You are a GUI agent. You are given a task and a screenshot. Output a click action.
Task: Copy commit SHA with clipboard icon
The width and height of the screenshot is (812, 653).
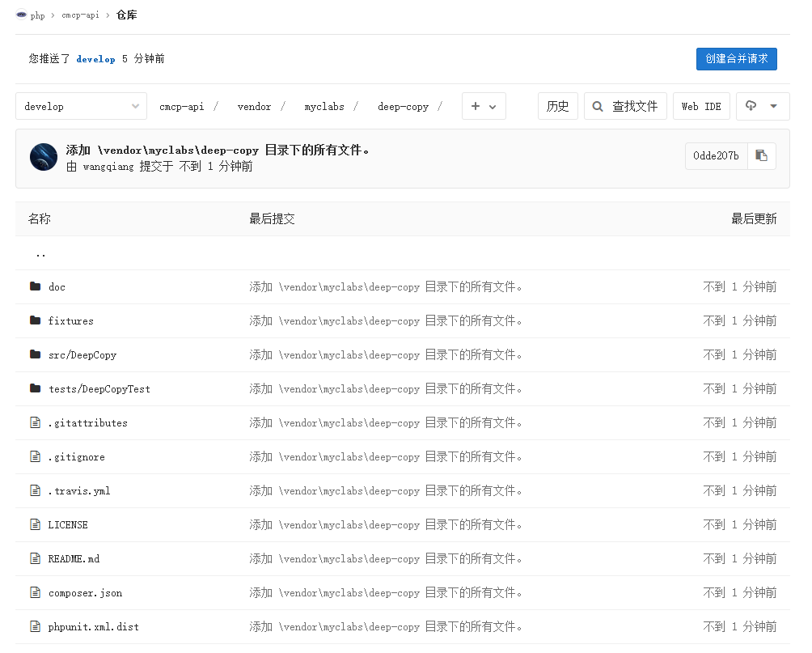tap(761, 156)
